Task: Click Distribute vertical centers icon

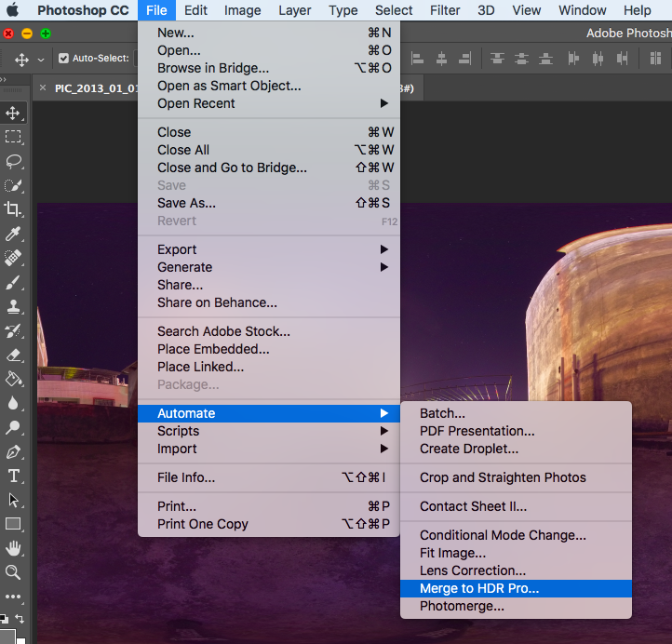Action: tap(521, 59)
